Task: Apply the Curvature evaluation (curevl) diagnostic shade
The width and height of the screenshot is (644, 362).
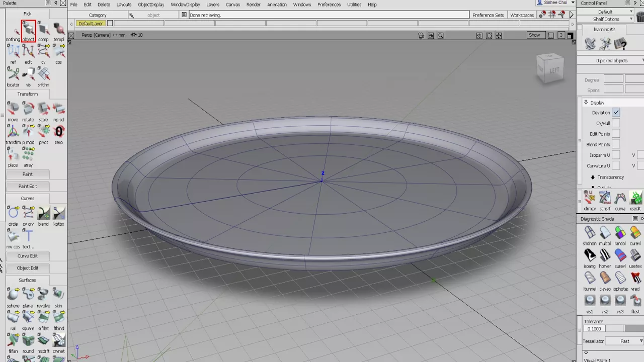Action: pos(635,235)
